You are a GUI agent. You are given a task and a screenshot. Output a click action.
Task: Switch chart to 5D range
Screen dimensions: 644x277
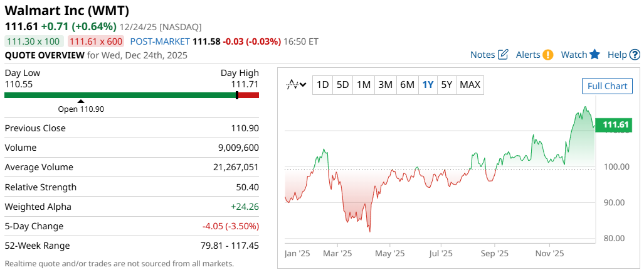point(342,85)
